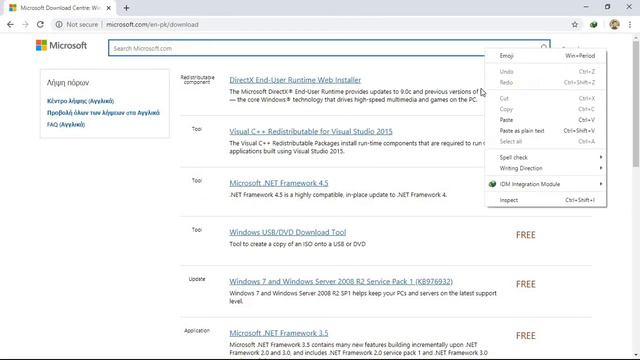The image size is (640, 360).
Task: Click the search magnifier icon
Action: pyautogui.click(x=544, y=47)
